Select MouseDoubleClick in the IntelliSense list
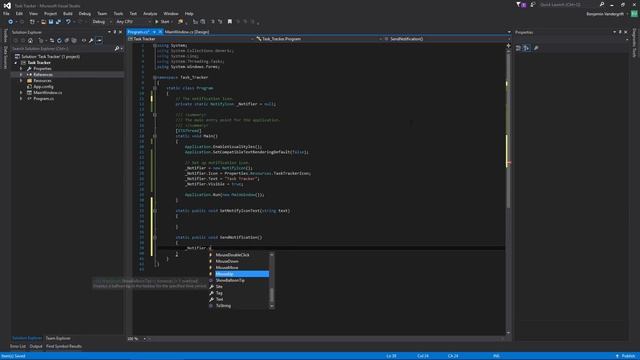This screenshot has width=640, height=360. pos(232,255)
